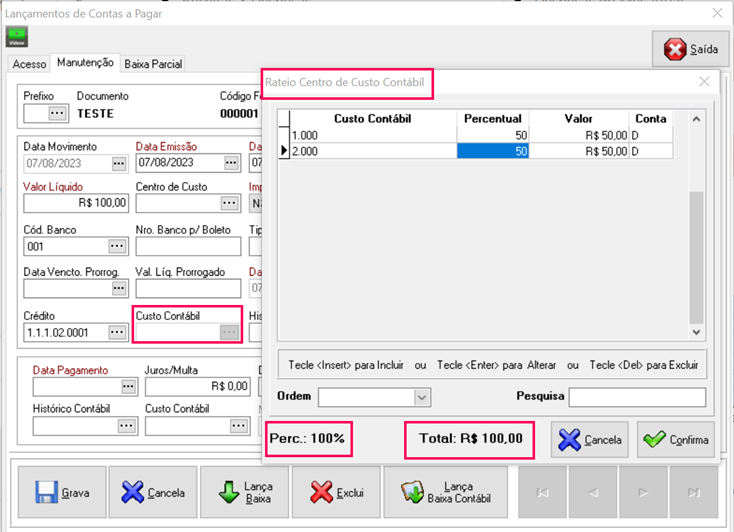Click the Lança Baixa Contábil button
Image resolution: width=734 pixels, height=532 pixels.
[444, 492]
